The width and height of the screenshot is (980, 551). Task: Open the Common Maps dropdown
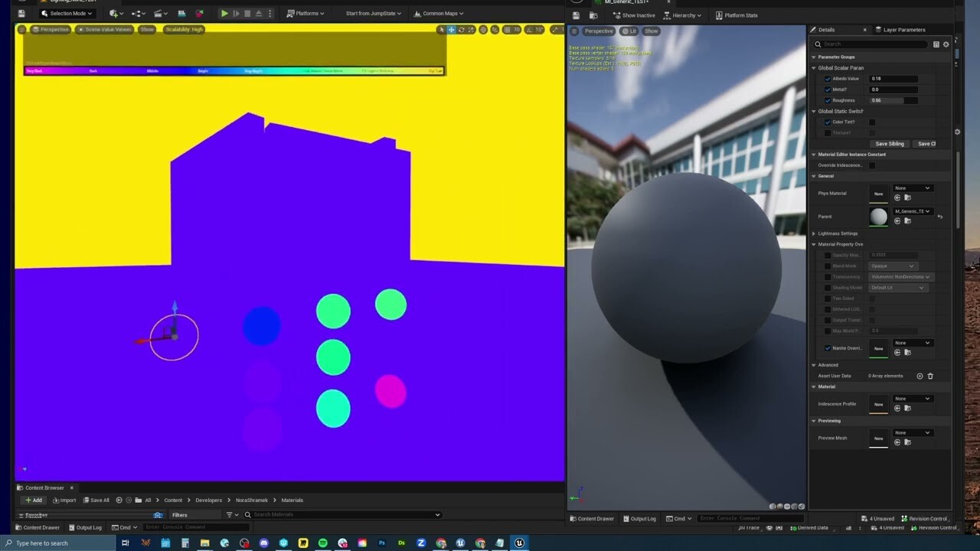pyautogui.click(x=439, y=13)
